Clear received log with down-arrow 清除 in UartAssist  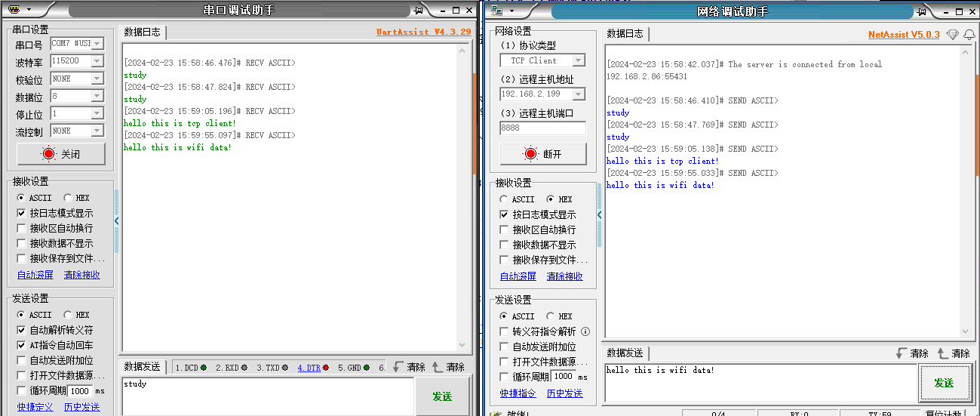click(409, 367)
